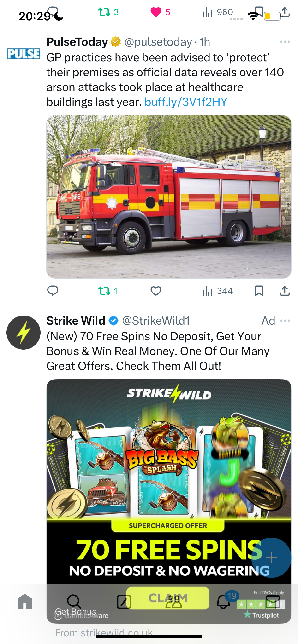Compose a new post with plus button

(x=271, y=558)
